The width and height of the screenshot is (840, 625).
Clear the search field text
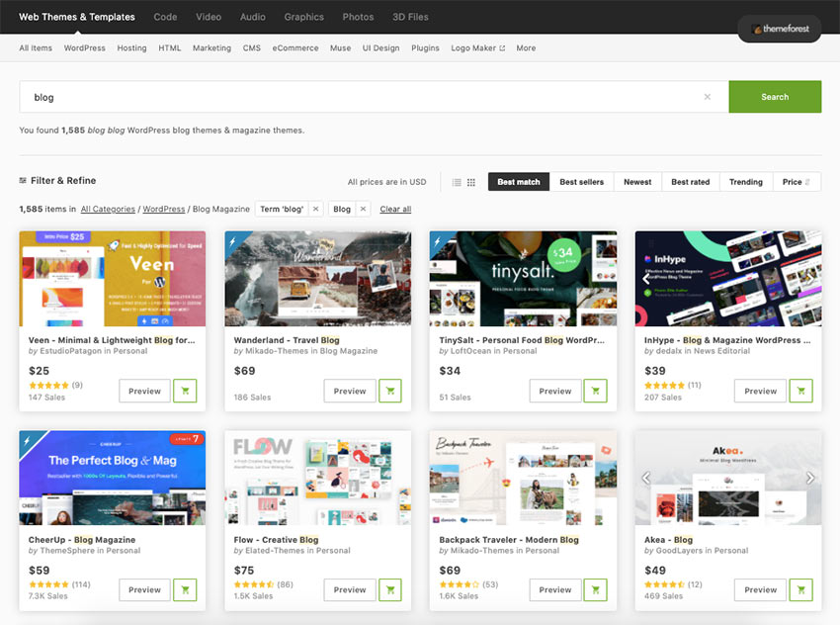pos(708,97)
